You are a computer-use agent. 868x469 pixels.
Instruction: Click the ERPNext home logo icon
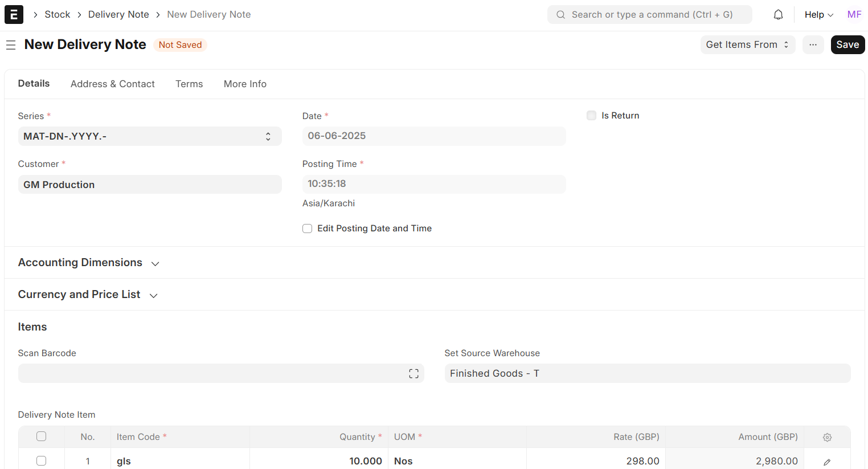click(14, 14)
